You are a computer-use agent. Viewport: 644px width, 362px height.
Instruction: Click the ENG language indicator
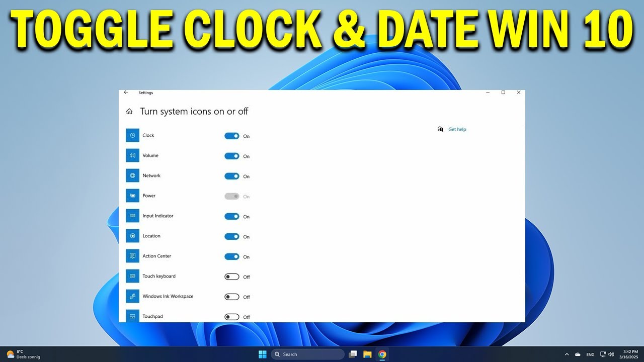(591, 354)
